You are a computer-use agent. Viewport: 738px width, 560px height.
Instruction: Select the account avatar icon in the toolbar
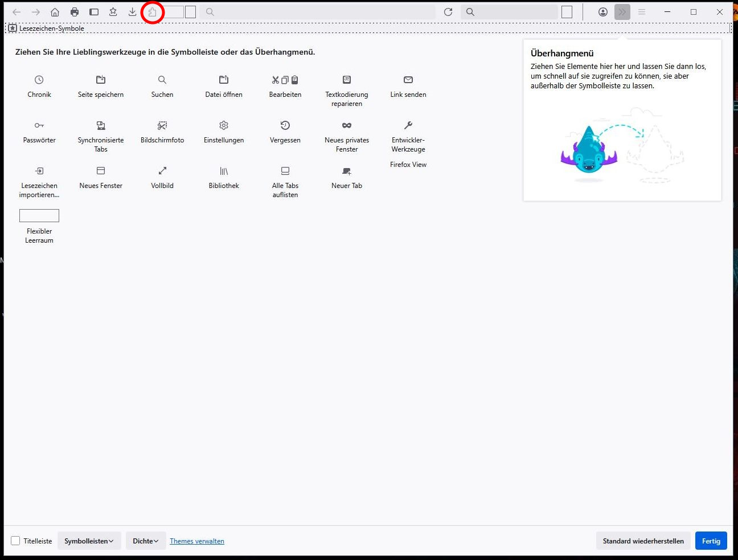603,12
